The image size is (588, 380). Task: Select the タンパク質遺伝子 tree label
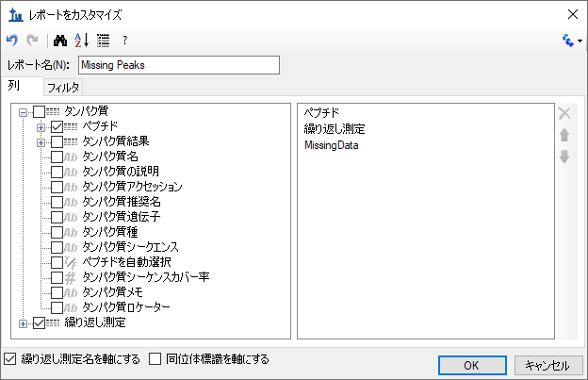(x=122, y=217)
